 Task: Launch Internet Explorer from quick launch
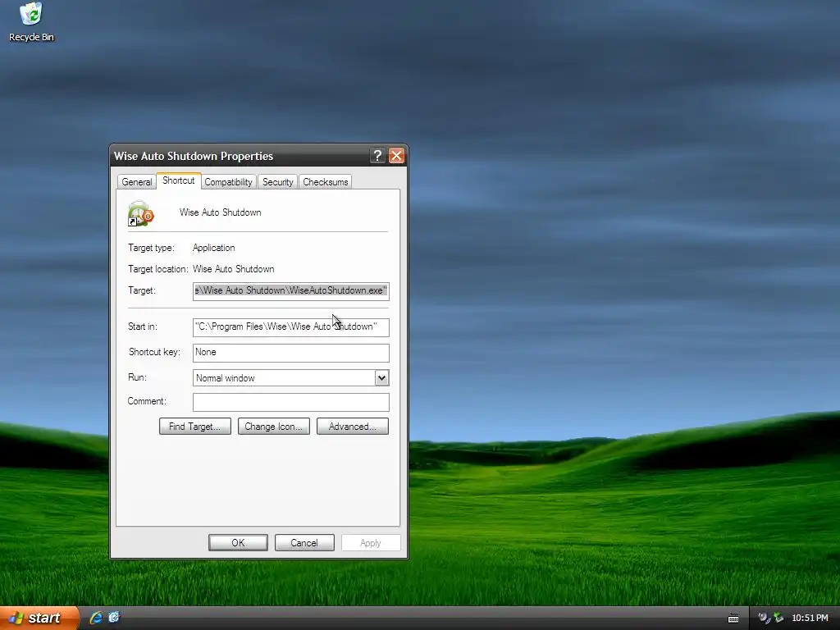point(96,618)
